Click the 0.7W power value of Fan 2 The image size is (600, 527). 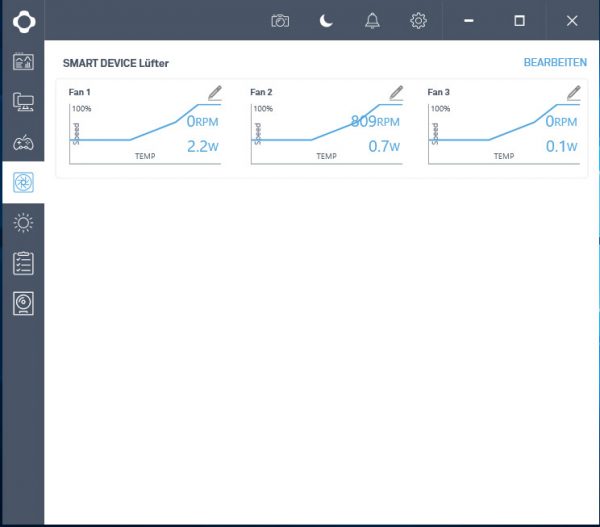pyautogui.click(x=384, y=146)
